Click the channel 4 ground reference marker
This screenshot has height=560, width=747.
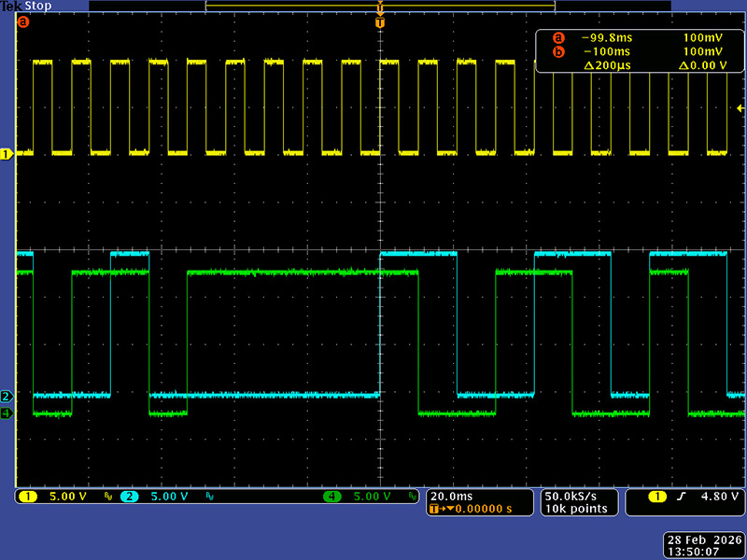(6, 413)
